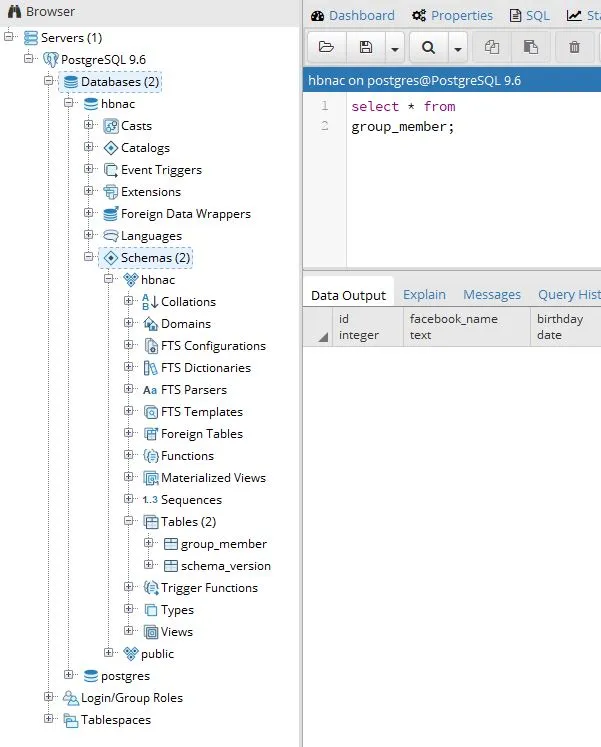Collapse the Databases (2) node
601x747 pixels.
tap(49, 80)
